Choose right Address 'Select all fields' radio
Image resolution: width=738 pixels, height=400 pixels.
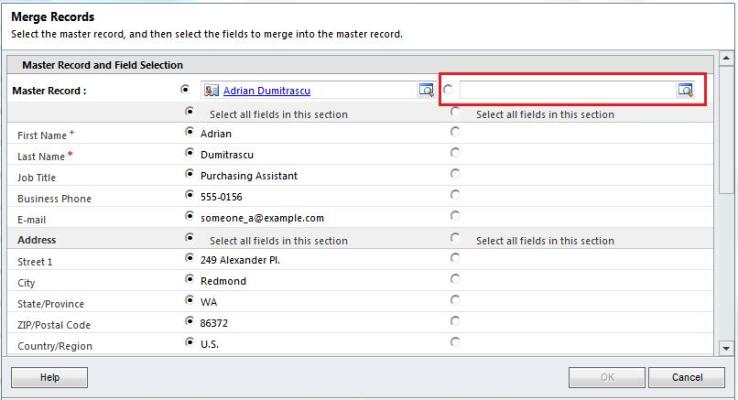point(455,237)
